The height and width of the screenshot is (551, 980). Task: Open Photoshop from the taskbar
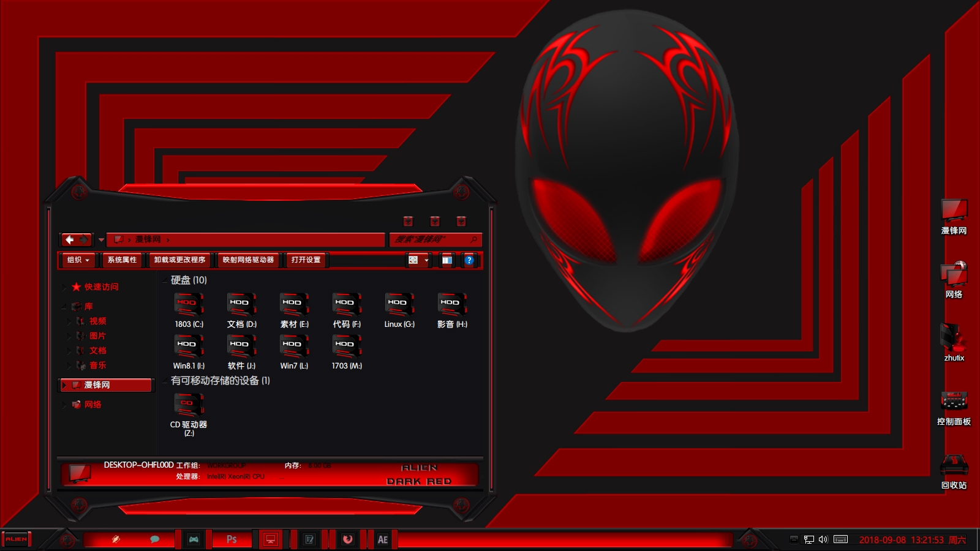pos(232,539)
